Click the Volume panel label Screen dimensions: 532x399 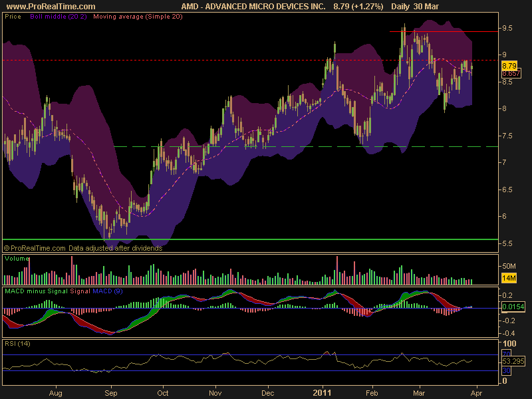click(x=17, y=259)
